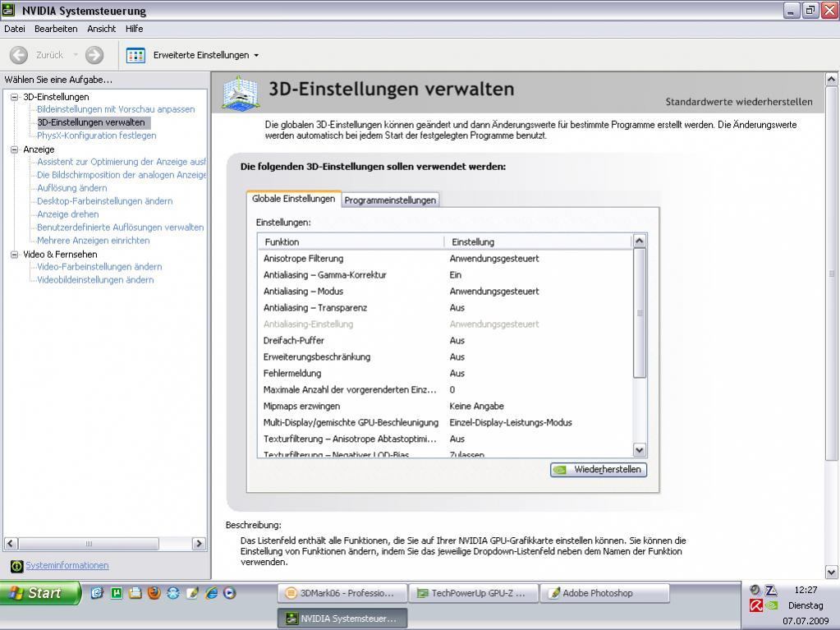Click the 3D-Einstellungen verwalten header cube icon

(240, 94)
